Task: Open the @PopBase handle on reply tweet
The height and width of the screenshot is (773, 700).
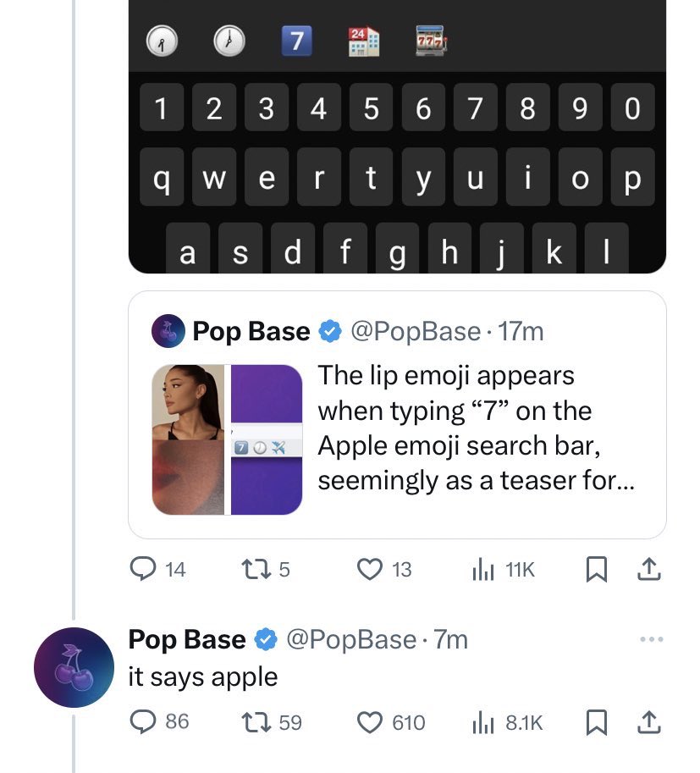Action: tap(351, 640)
